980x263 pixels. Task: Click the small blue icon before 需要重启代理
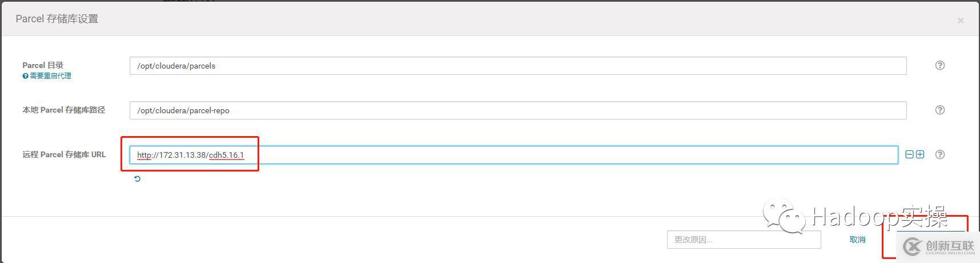[x=25, y=76]
